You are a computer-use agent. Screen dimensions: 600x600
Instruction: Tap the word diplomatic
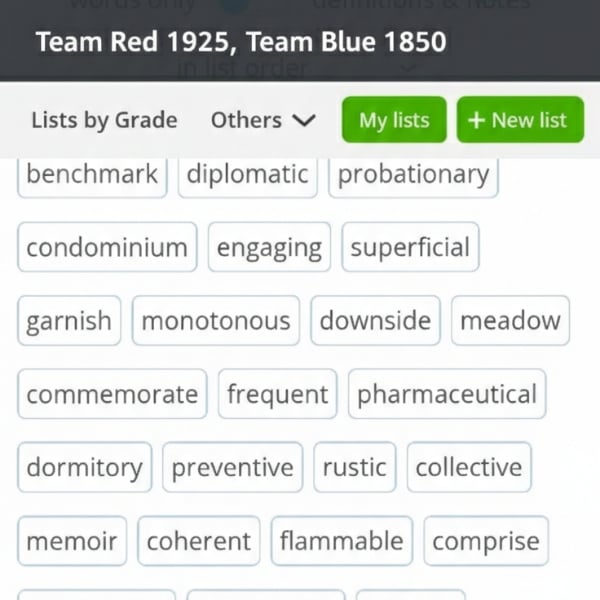click(248, 174)
